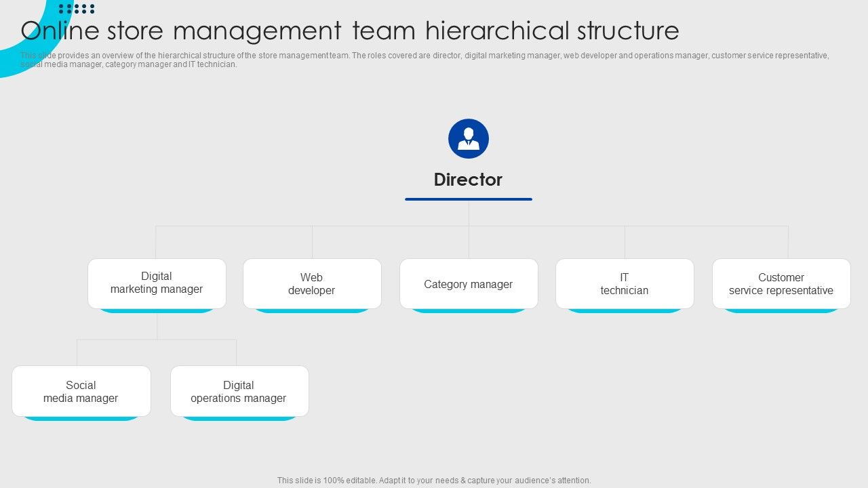Click the Social media manager box
Image resolution: width=868 pixels, height=488 pixels.
(x=81, y=392)
